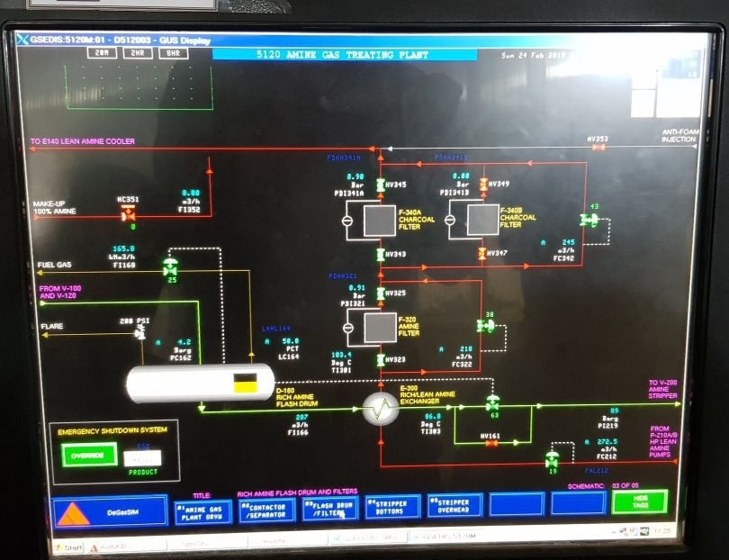The height and width of the screenshot is (560, 729).
Task: Toggle the HIDE TAGS button
Action: pyautogui.click(x=640, y=501)
